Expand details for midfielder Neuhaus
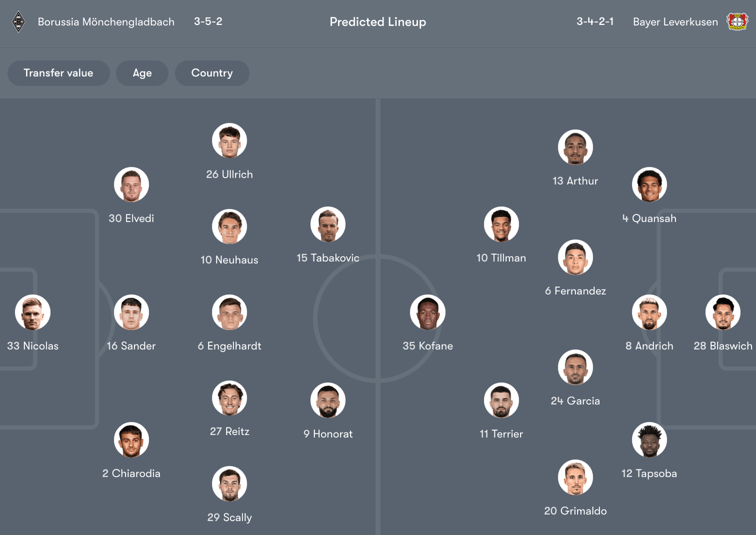Screen dimensions: 756x535 (229, 226)
